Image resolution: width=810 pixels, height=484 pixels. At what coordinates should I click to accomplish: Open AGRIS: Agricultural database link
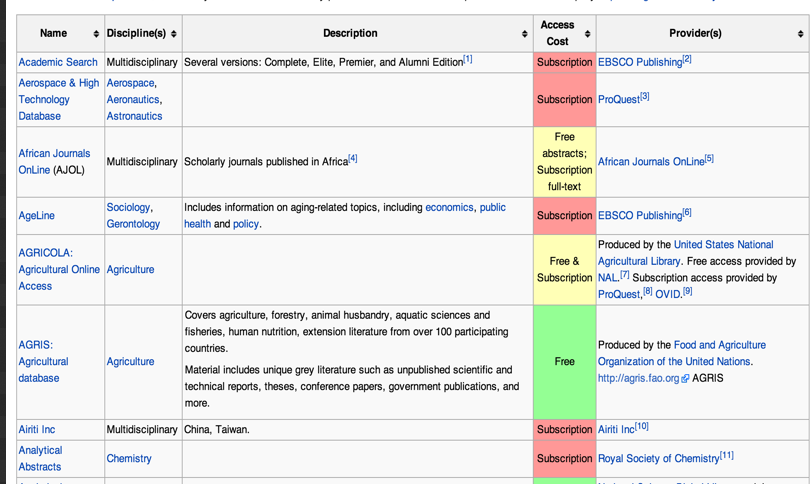point(43,361)
